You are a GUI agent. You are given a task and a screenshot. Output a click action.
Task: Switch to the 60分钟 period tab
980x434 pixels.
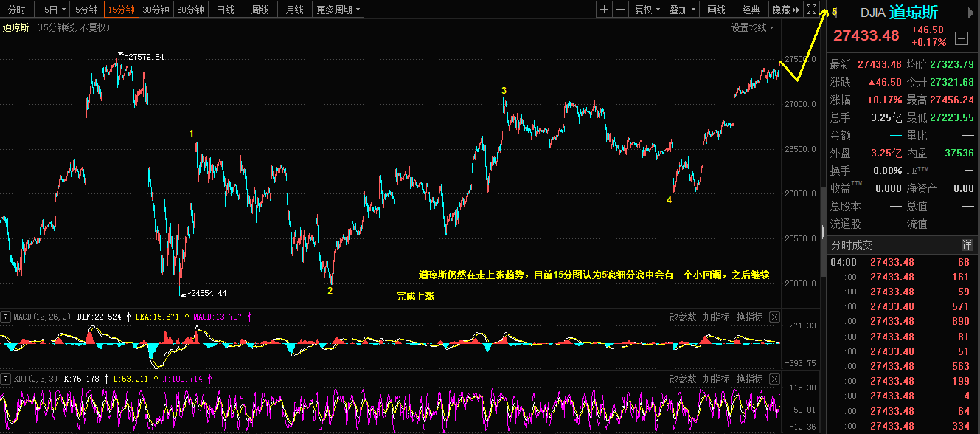(190, 10)
